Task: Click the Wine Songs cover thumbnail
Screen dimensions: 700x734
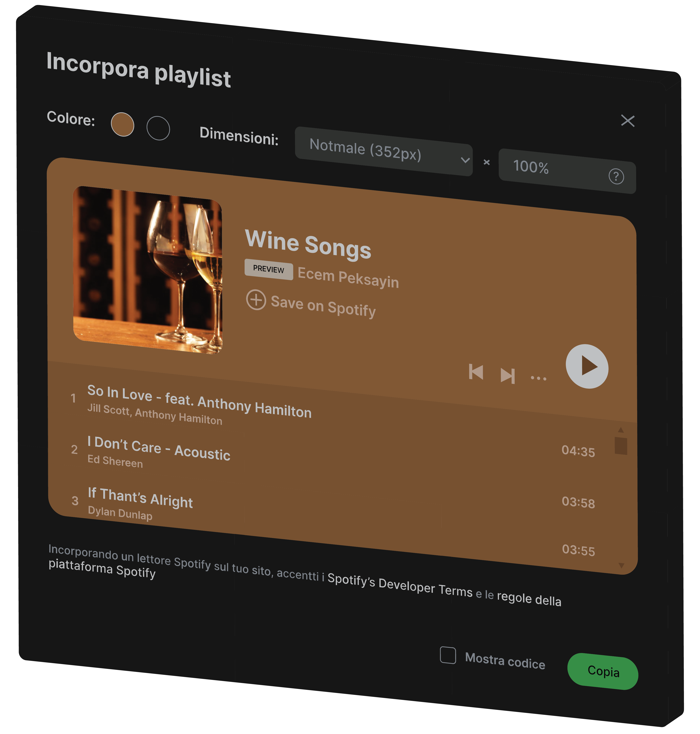Action: [x=148, y=270]
